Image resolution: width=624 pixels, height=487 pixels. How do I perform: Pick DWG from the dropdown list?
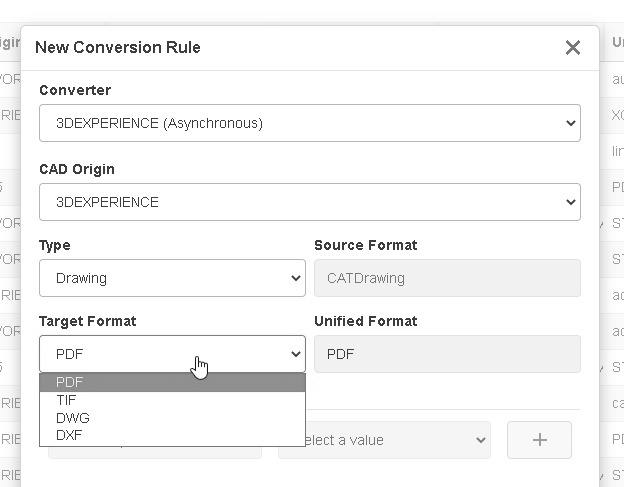pos(72,418)
